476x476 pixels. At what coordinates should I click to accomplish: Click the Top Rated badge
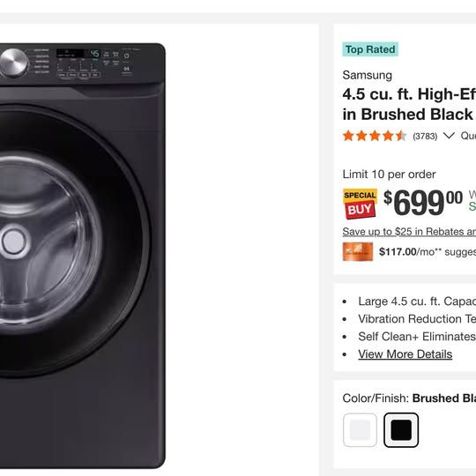tap(370, 49)
